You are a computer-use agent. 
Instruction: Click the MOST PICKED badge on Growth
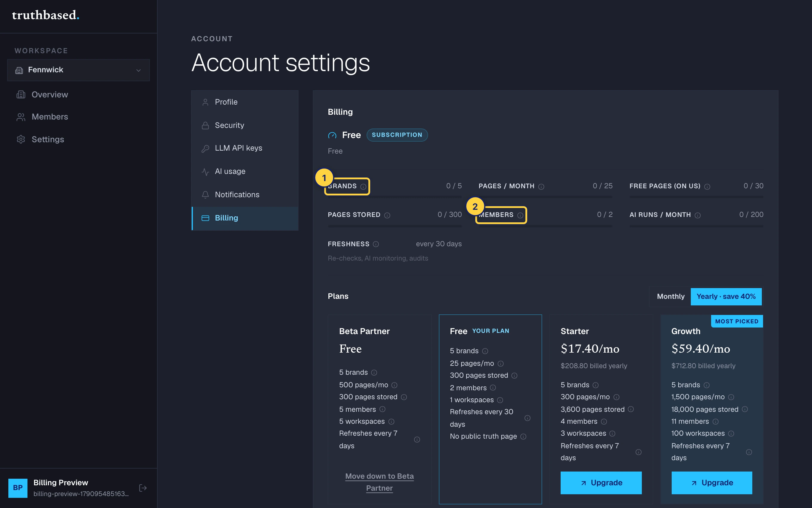click(x=737, y=321)
